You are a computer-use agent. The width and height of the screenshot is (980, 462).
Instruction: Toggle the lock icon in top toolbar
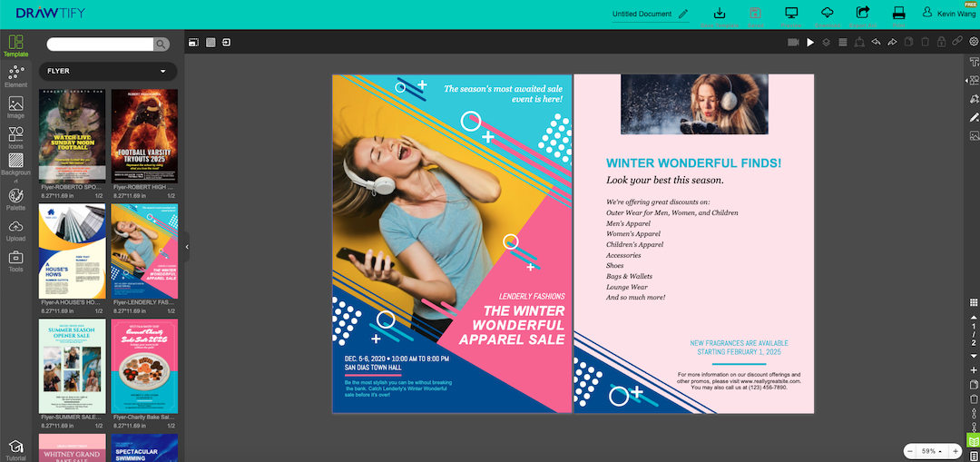coord(941,43)
